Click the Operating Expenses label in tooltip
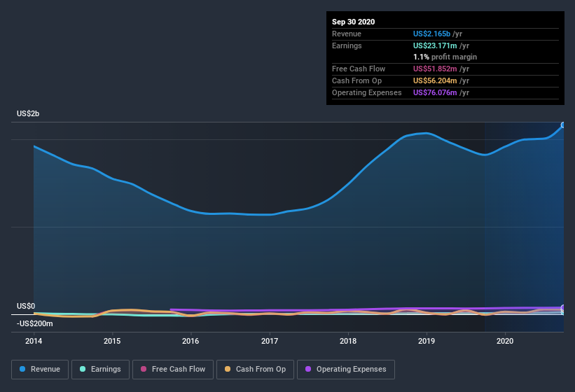 point(367,92)
